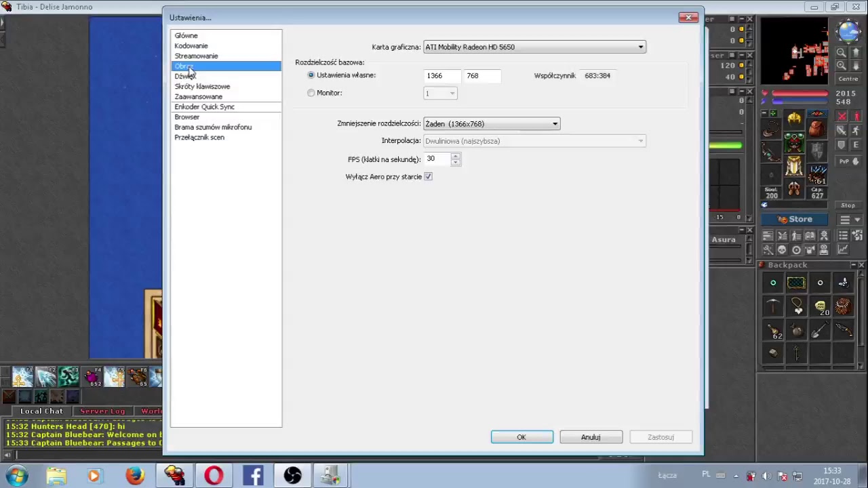Open the hamburger menu dropdown below Stop

pyautogui.click(x=850, y=220)
